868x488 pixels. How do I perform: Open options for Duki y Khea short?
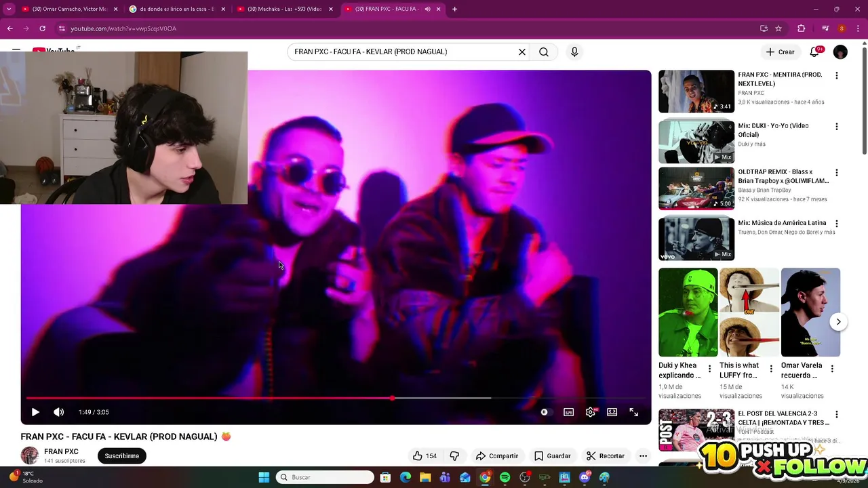pos(710,369)
